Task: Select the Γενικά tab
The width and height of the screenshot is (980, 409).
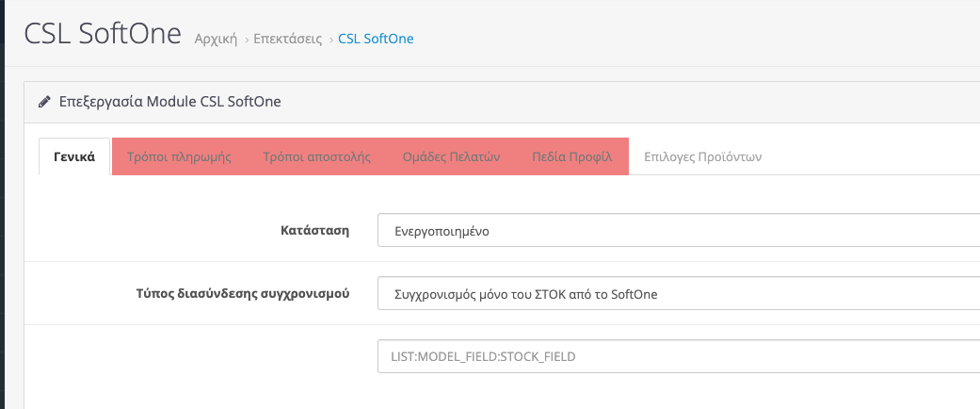Action: pos(74,157)
